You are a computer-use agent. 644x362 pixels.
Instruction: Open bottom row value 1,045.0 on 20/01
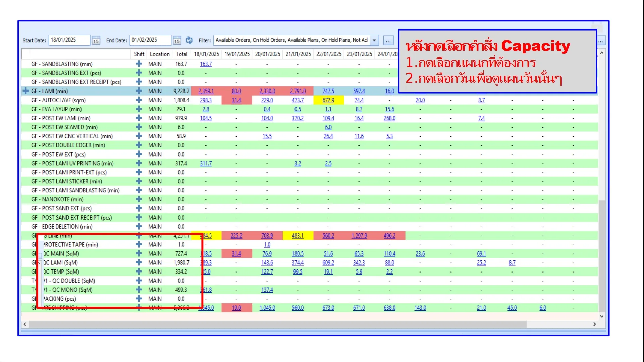tap(267, 308)
